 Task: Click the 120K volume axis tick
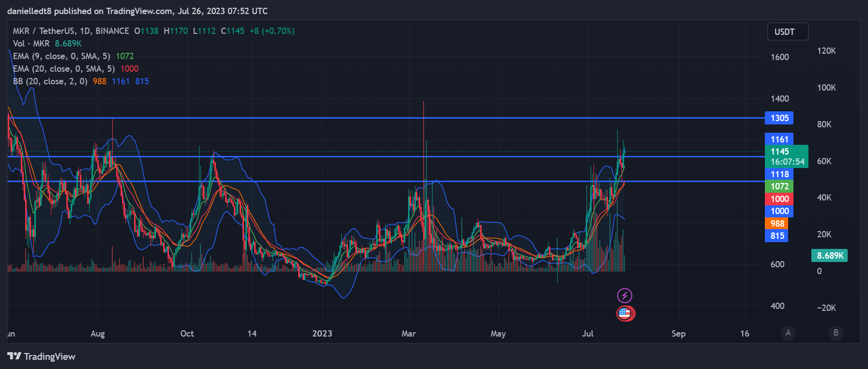tap(826, 51)
